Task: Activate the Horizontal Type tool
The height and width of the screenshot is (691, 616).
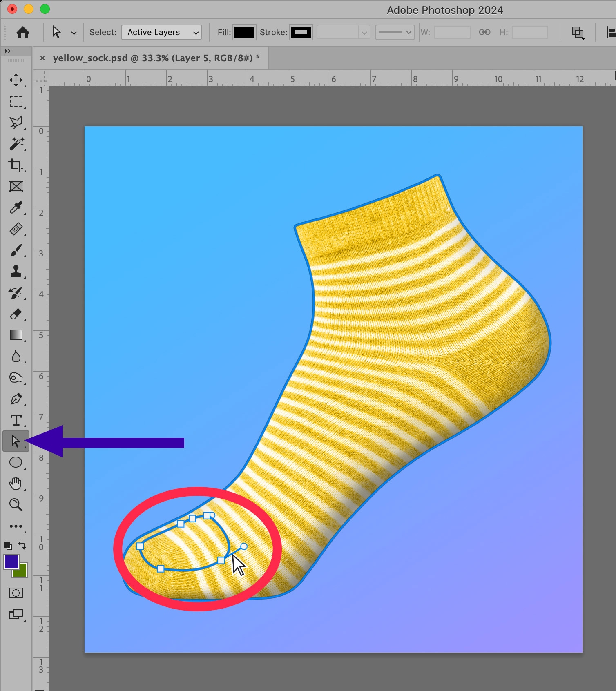Action: (x=16, y=420)
